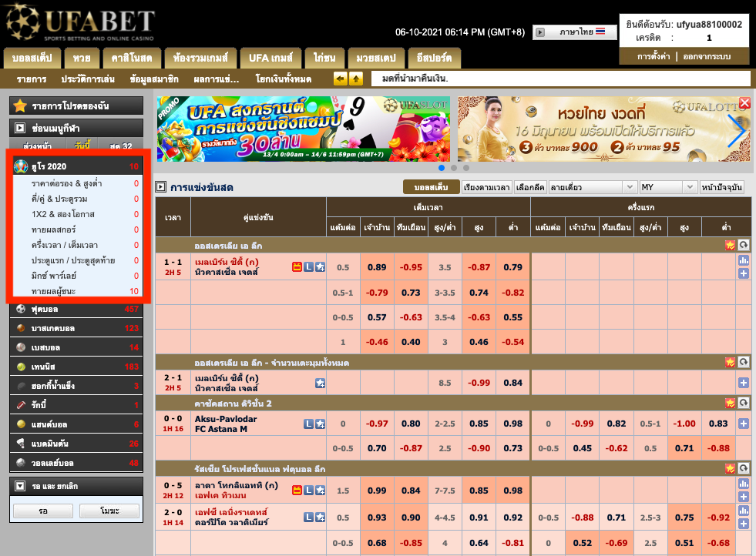This screenshot has width=756, height=556.
Task: Click the yellow left arrow ticker button
Action: click(x=340, y=79)
